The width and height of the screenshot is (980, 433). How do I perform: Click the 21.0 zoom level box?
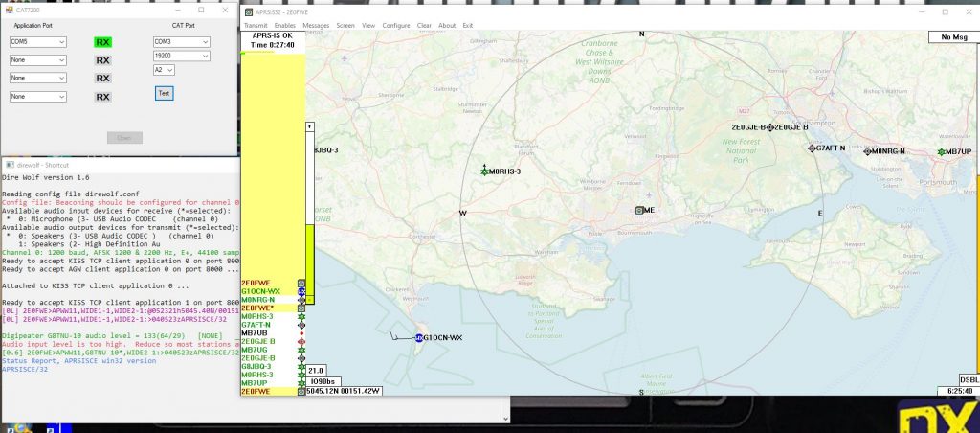315,371
